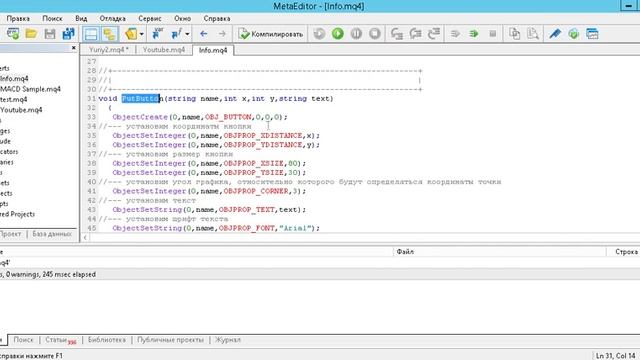Click OBJ_BUTTON constant on line 33
Image resolution: width=640 pixels, height=360 pixels.
(x=228, y=117)
